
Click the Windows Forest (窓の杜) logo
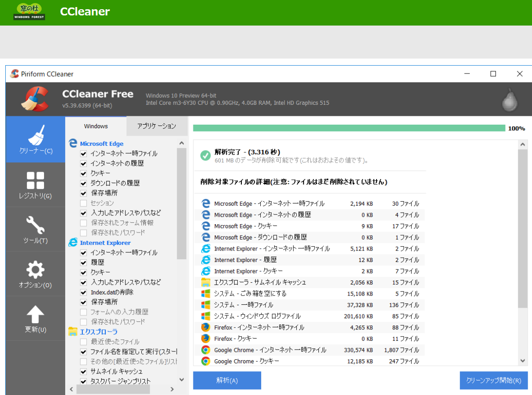(29, 12)
